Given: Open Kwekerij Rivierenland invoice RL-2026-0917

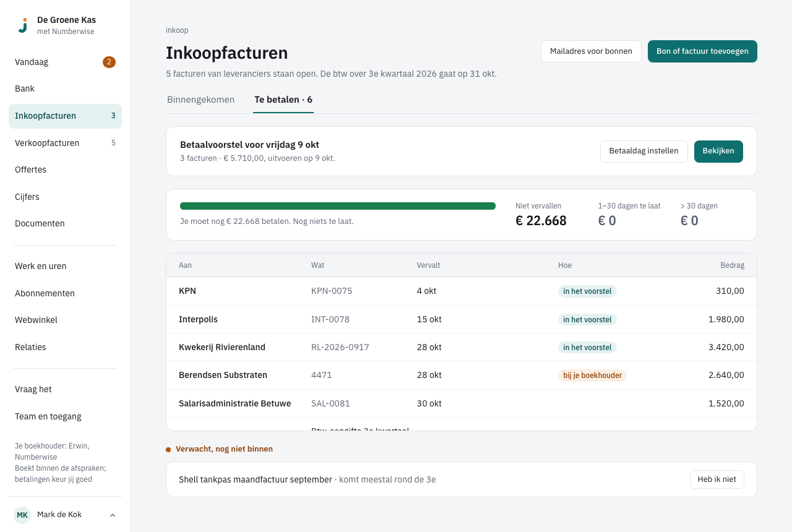Looking at the screenshot, I should [462, 347].
